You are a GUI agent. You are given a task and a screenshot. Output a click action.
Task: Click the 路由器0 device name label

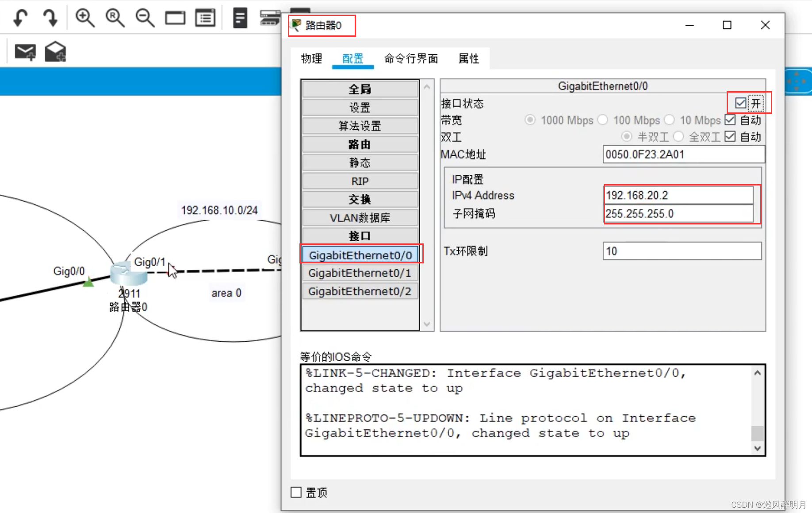[x=128, y=307]
